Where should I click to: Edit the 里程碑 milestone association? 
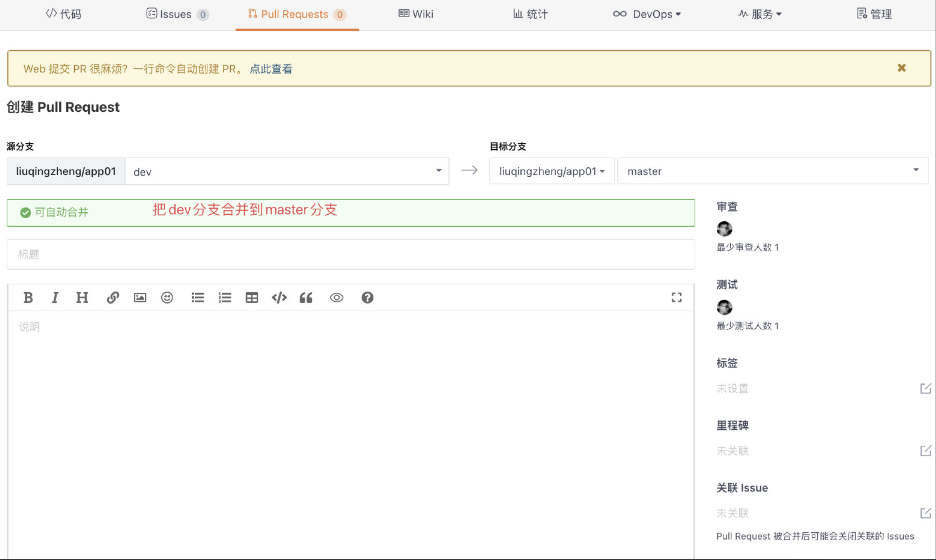pyautogui.click(x=925, y=451)
